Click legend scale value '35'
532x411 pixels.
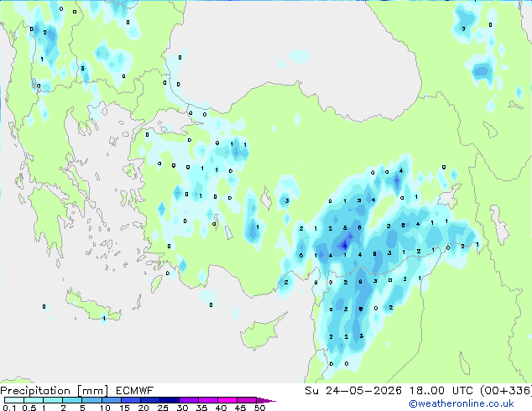(201, 408)
